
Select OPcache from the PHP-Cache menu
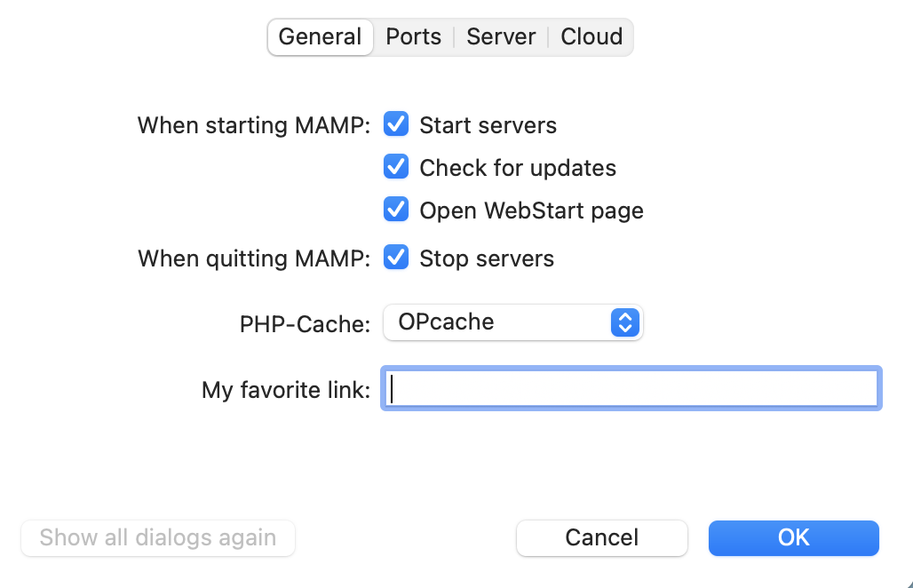click(x=512, y=322)
